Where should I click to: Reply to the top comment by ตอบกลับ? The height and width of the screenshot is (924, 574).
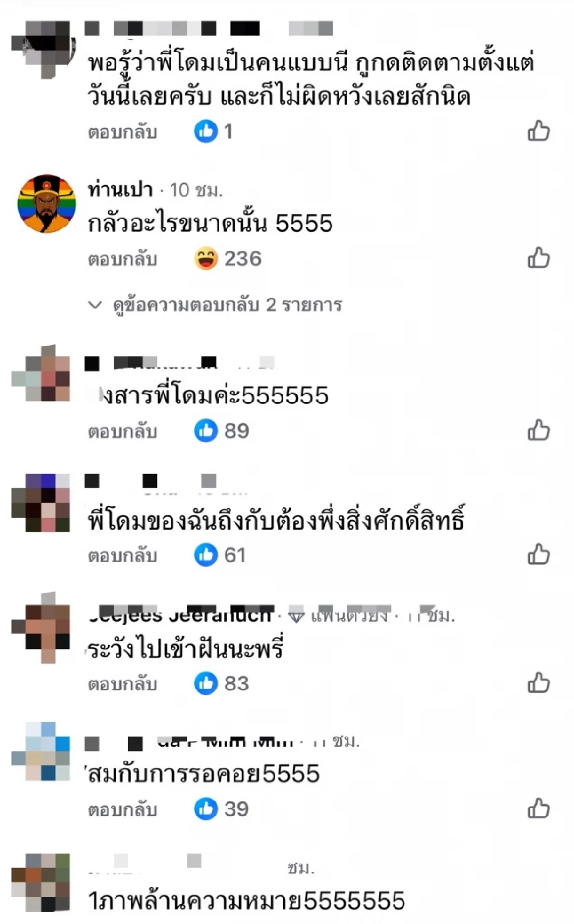pos(122,132)
